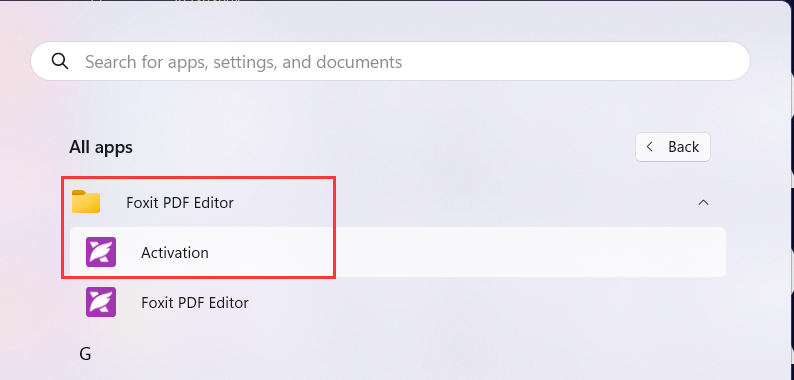Image resolution: width=794 pixels, height=380 pixels.
Task: Focus the apps and settings search box
Action: tap(390, 61)
